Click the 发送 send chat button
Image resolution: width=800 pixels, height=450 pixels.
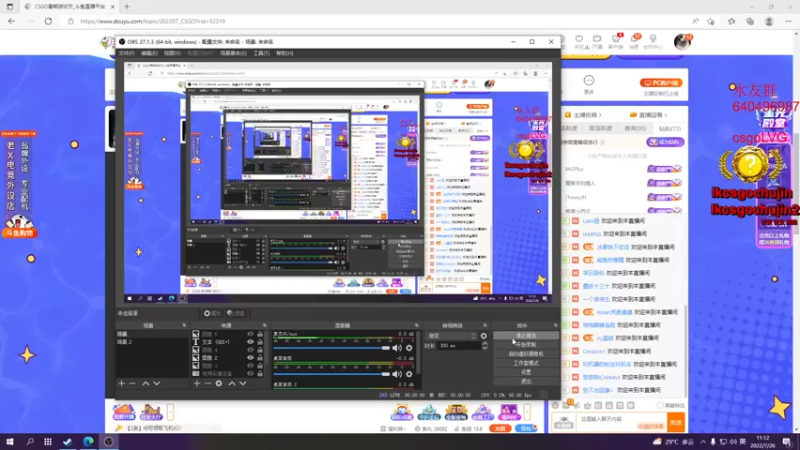(x=676, y=422)
